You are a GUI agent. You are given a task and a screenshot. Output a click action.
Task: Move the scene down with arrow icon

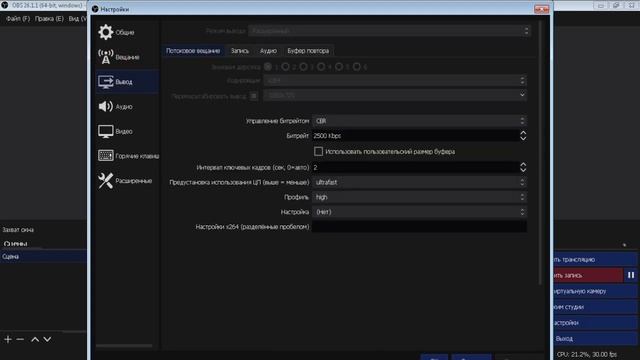click(x=47, y=339)
